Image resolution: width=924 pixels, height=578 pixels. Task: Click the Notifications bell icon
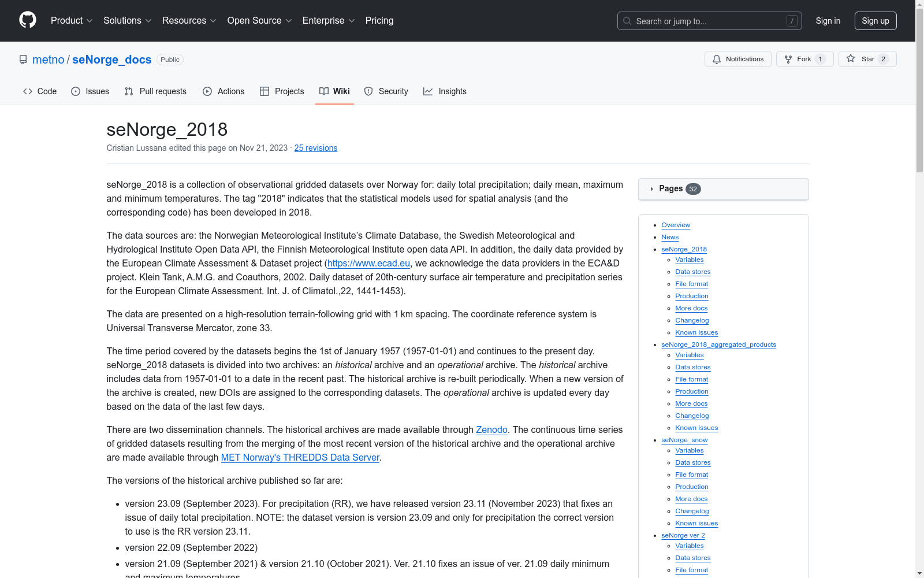pyautogui.click(x=717, y=59)
